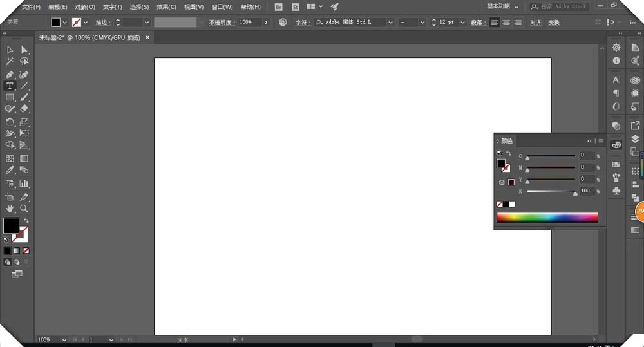Select the Eyedropper tool
The image size is (644, 347).
pyautogui.click(x=10, y=169)
